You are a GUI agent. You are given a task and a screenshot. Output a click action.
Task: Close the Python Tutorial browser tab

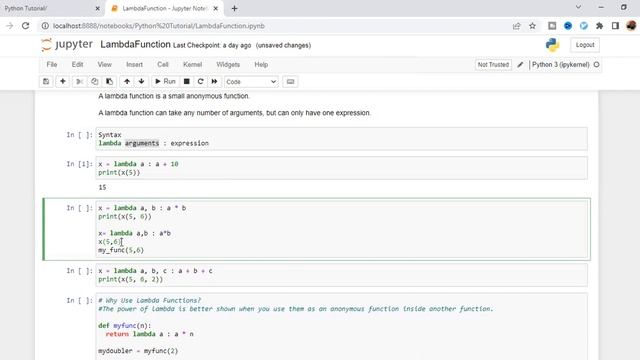coord(97,8)
